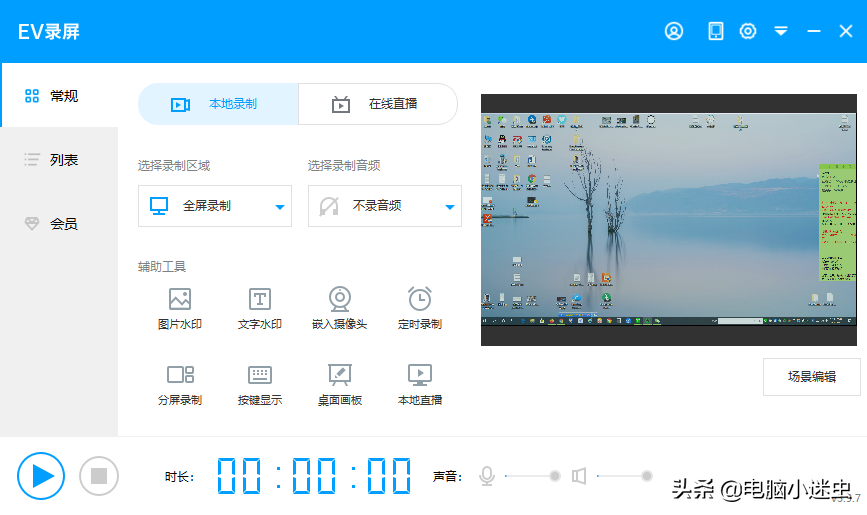Open the user account icon

673,31
